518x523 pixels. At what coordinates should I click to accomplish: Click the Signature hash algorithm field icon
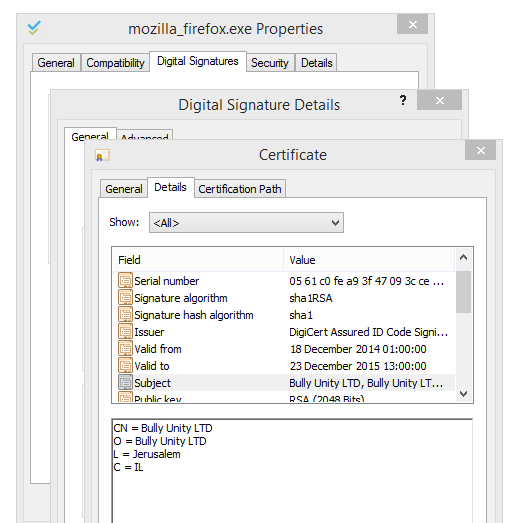125,315
